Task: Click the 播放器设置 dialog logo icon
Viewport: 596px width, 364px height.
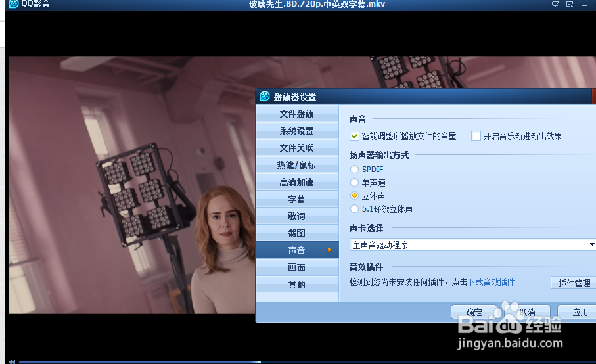Action: (265, 96)
